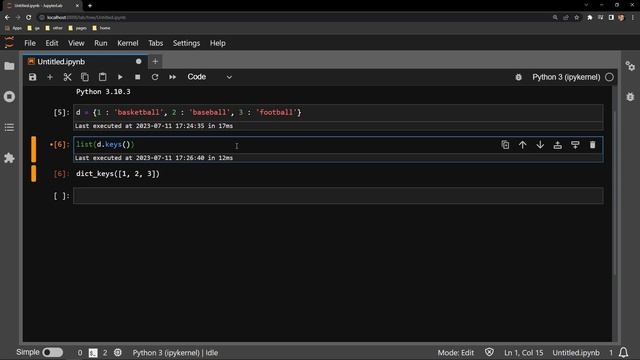
Task: Open the File menu
Action: pos(30,43)
